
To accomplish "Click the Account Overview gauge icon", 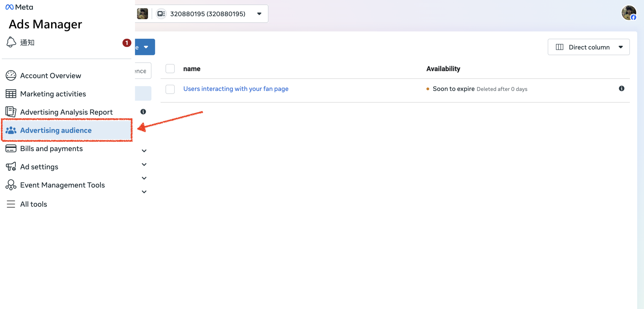I will click(x=11, y=75).
